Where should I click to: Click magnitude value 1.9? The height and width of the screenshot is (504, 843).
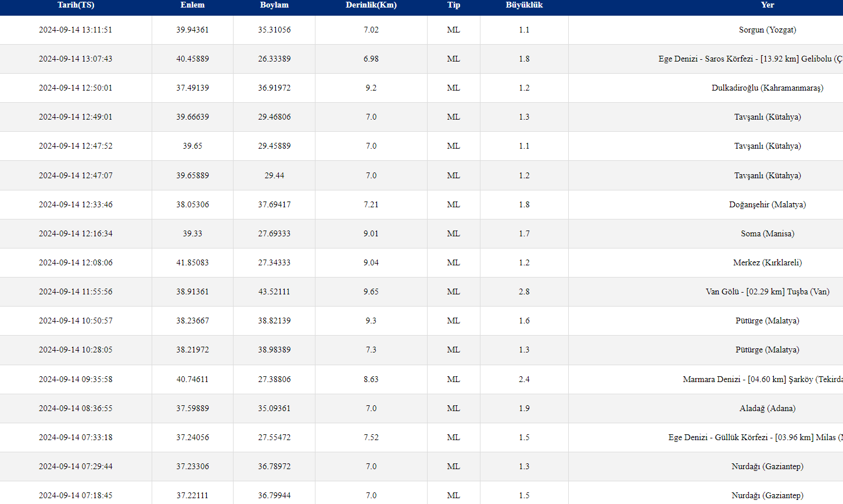click(524, 408)
